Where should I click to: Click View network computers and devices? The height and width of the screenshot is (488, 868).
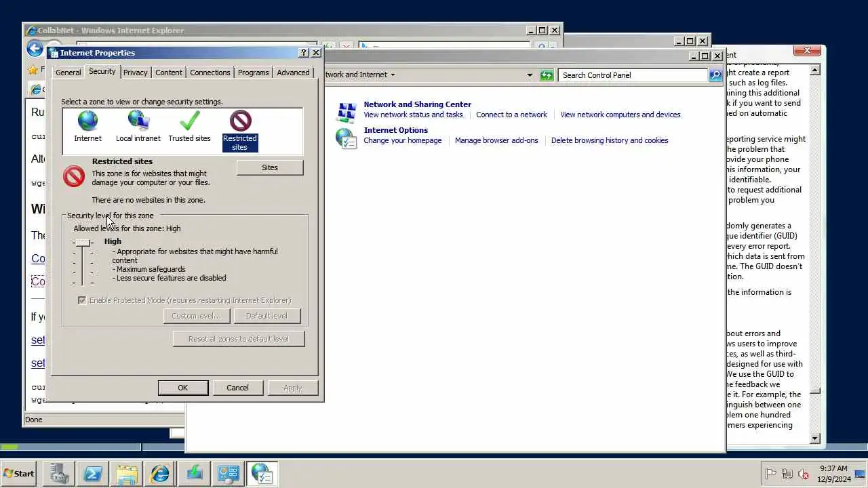(x=620, y=115)
